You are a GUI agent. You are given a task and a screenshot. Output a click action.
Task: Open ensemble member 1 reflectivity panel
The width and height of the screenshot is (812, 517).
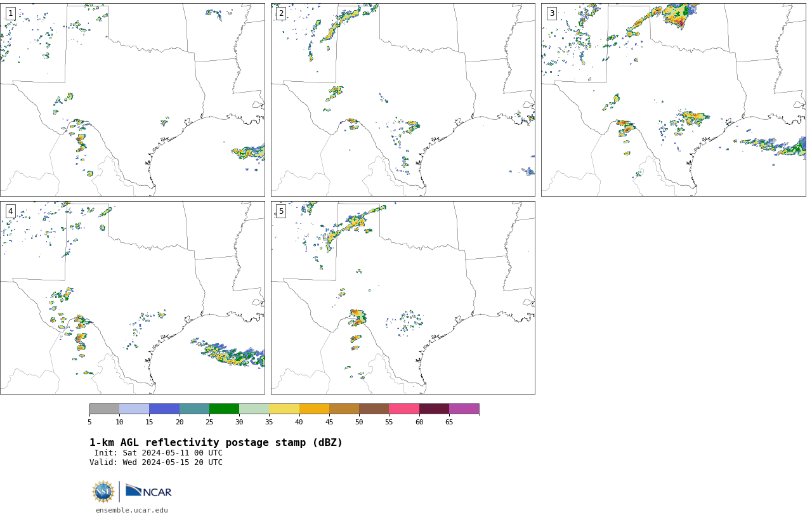132,100
